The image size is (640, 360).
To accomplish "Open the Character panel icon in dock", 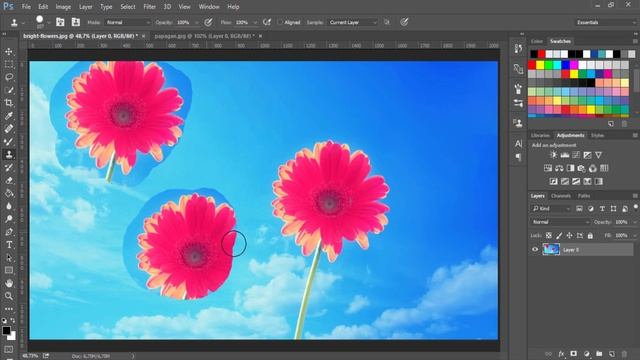I will (518, 144).
